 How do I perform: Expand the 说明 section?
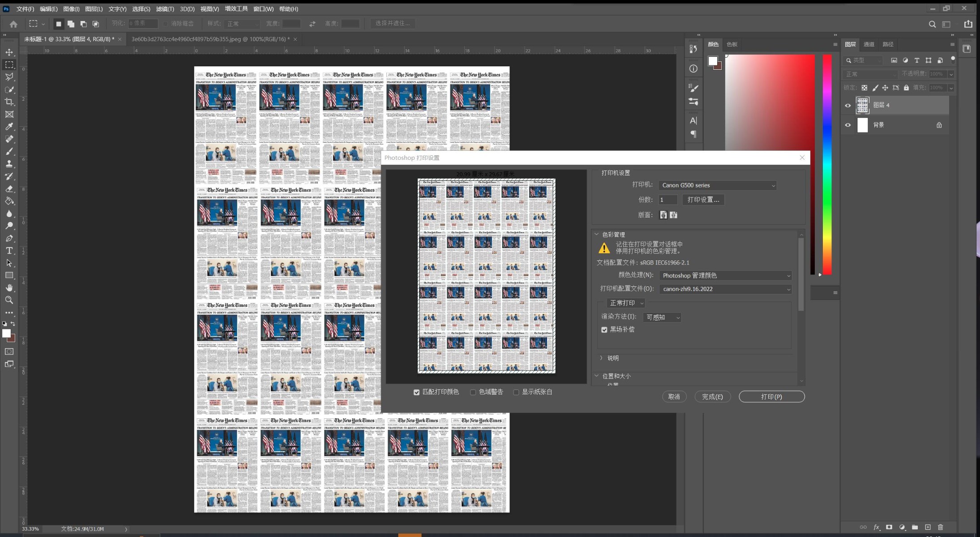[x=601, y=358]
